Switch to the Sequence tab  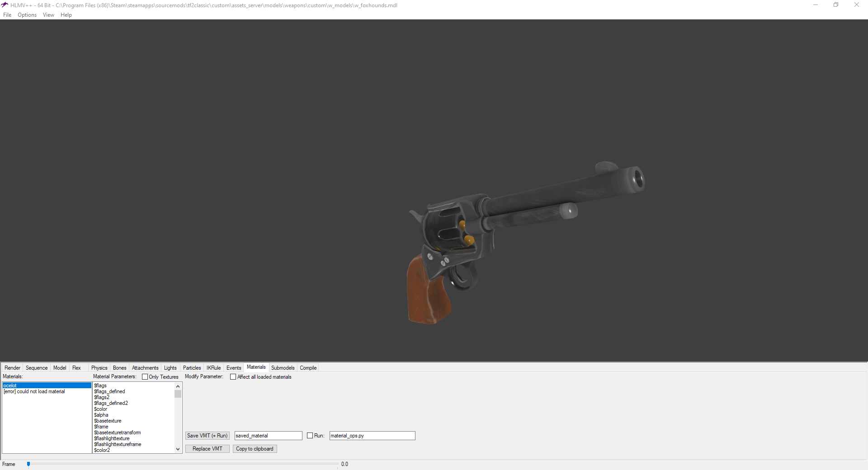pos(37,368)
